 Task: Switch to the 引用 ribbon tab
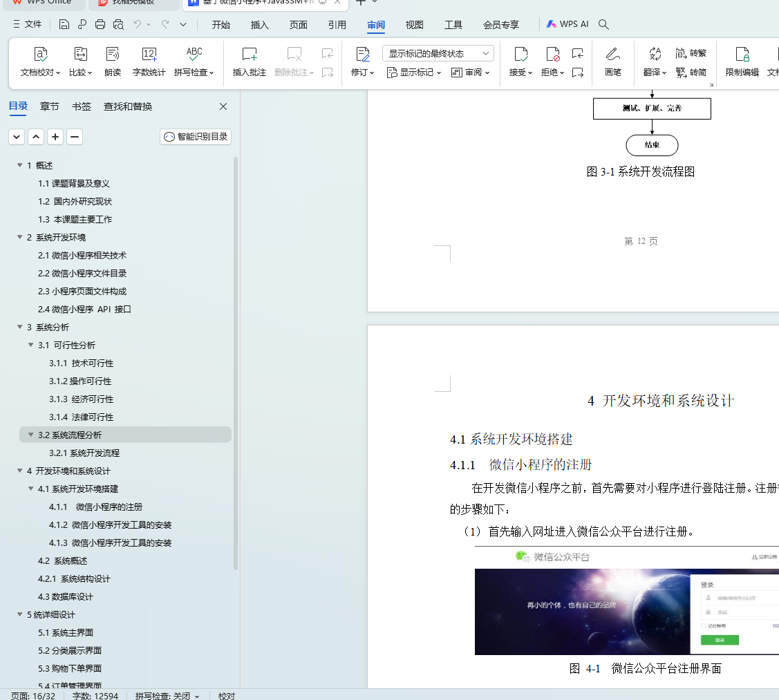coord(337,25)
